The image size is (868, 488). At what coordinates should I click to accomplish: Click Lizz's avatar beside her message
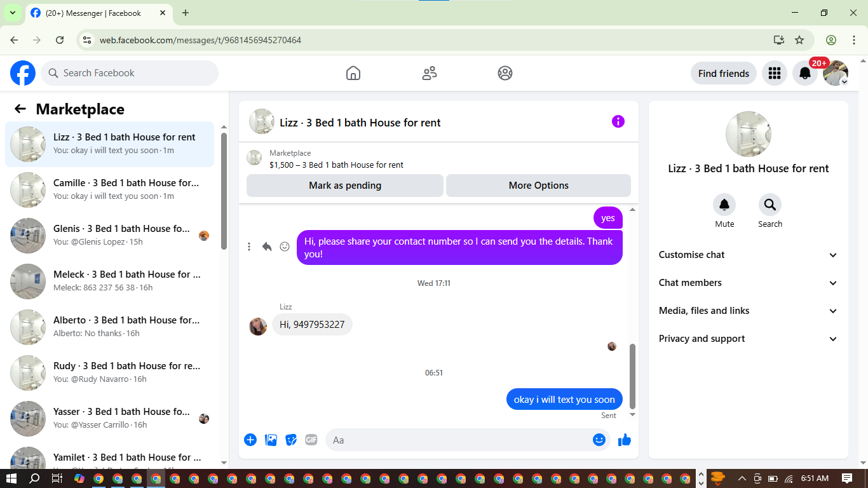point(258,327)
